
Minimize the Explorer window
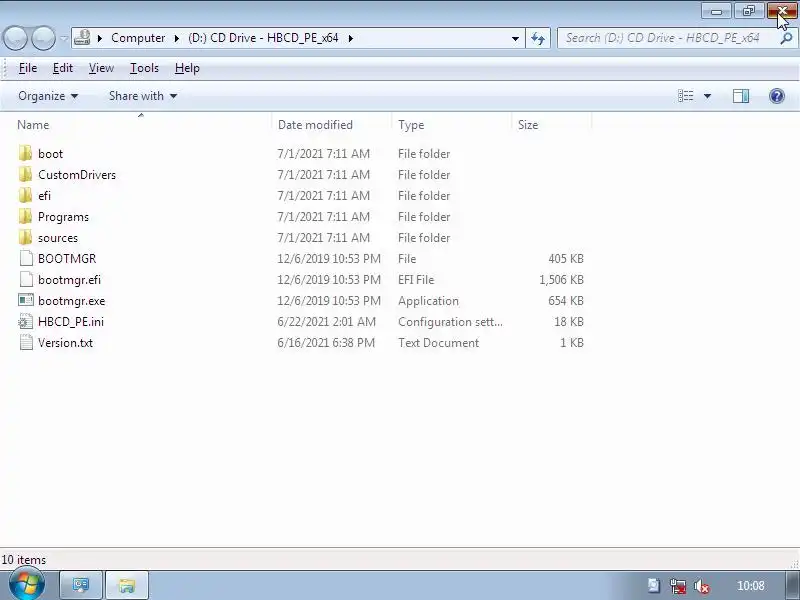716,11
